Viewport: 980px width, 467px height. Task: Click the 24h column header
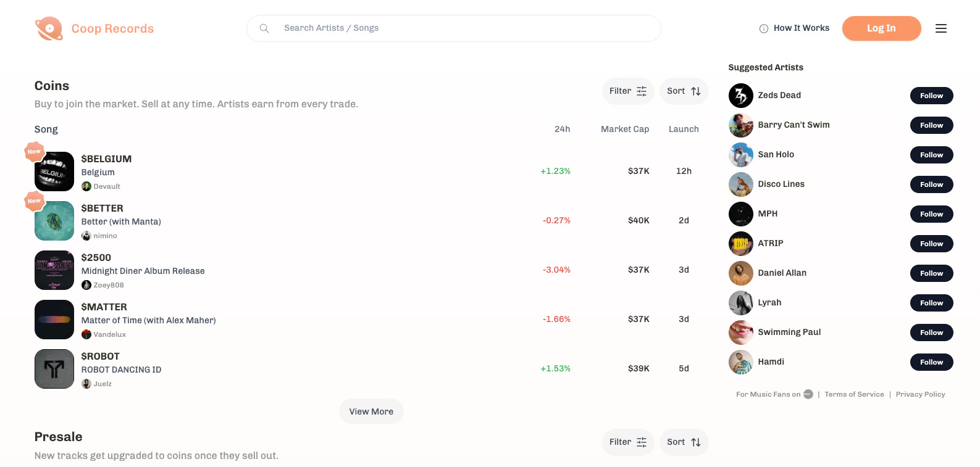[x=562, y=129]
